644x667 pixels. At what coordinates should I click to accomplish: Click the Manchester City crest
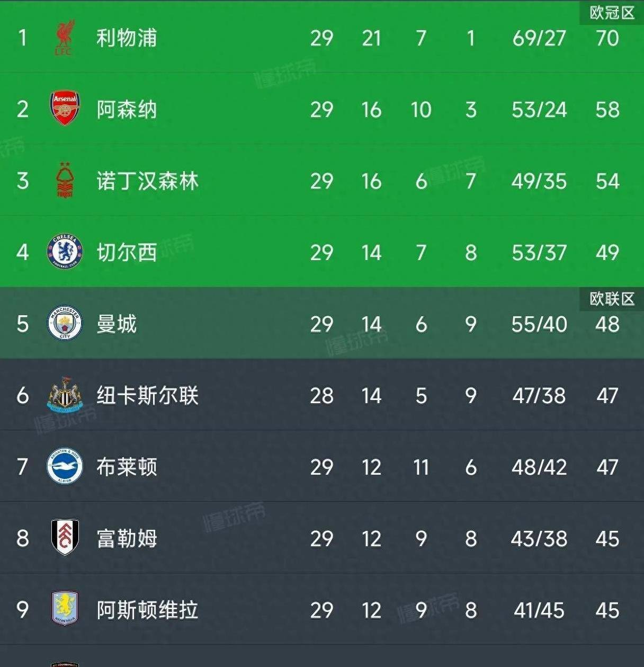pos(65,324)
